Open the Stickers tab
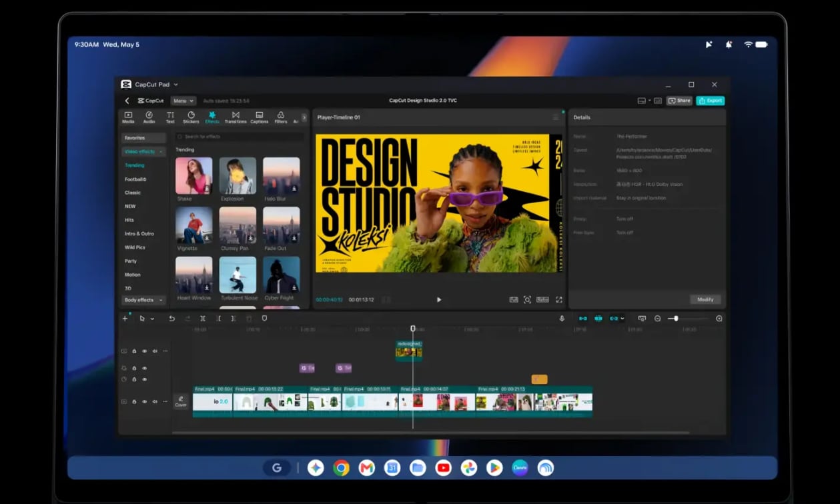The height and width of the screenshot is (504, 840). [191, 117]
